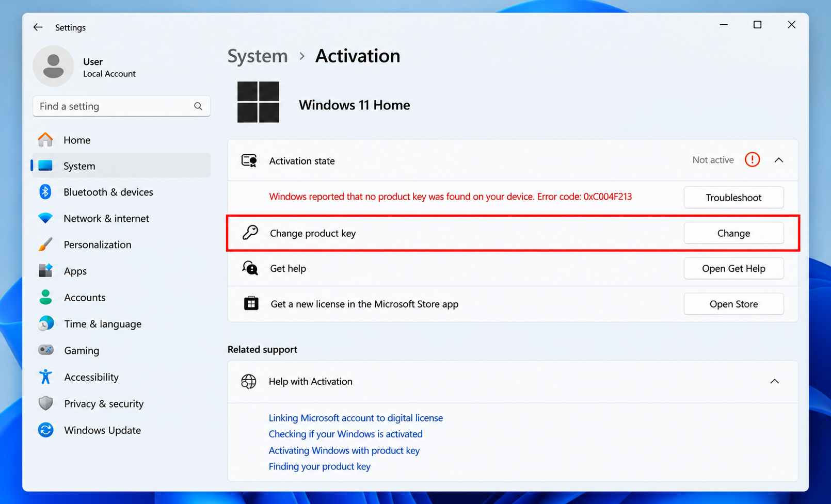Viewport: 831px width, 504px height.
Task: Click the user profile avatar
Action: 53,66
